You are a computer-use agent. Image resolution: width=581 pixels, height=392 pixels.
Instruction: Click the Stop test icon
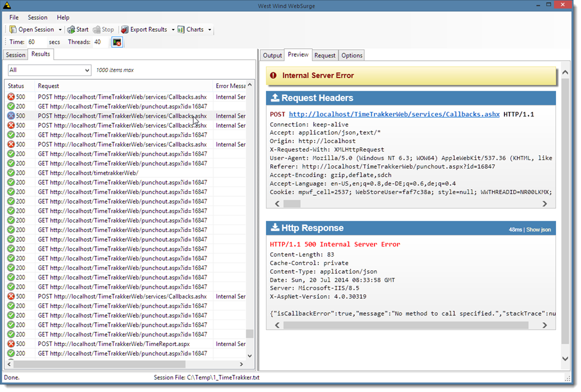pos(96,29)
